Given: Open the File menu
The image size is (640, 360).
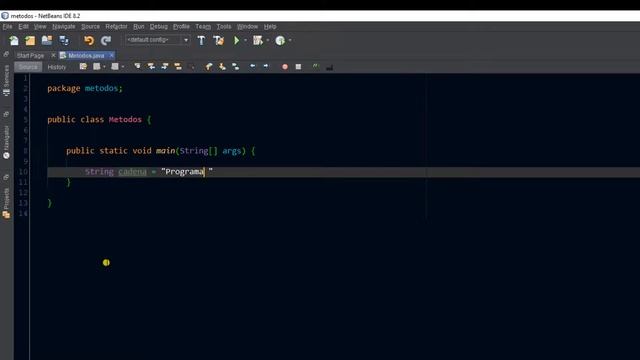Looking at the screenshot, I should pyautogui.click(x=7, y=27).
